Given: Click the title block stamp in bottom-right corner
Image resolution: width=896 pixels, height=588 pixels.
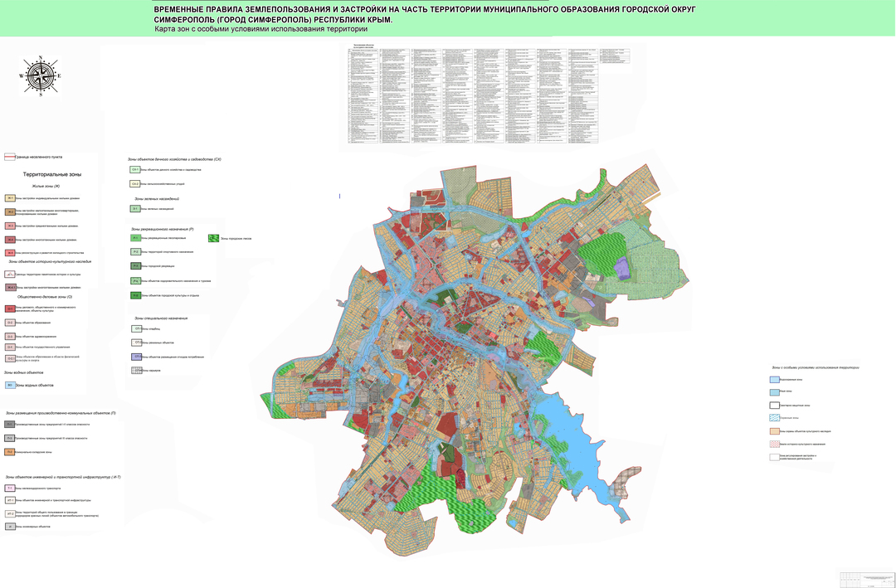Looking at the screenshot, I should (865, 577).
